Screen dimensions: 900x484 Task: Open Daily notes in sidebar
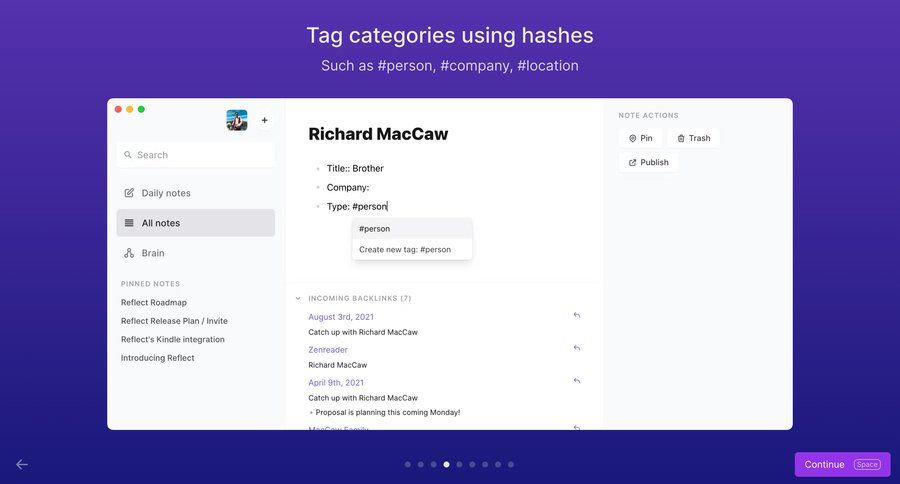165,193
